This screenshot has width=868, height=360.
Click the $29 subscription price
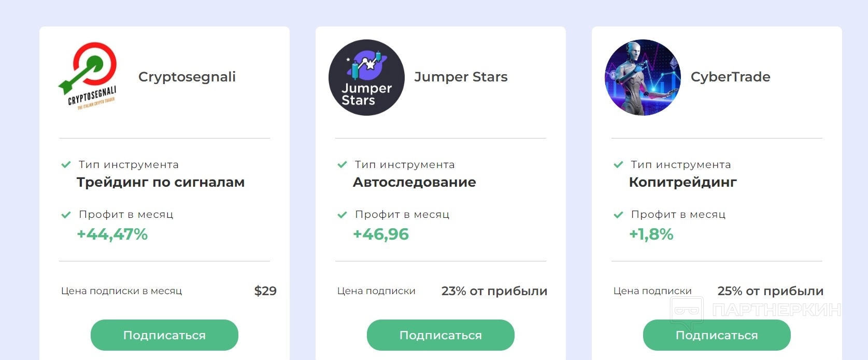pyautogui.click(x=265, y=291)
